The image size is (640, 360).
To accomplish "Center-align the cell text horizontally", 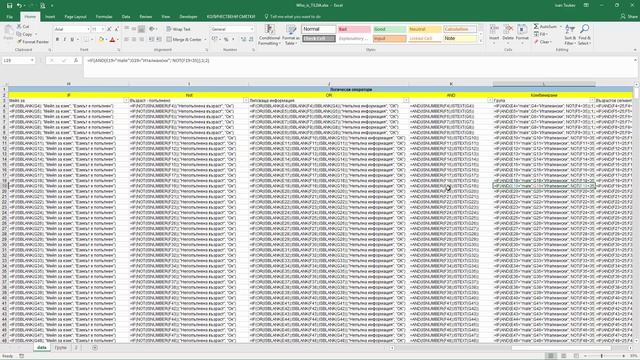I will 134,40.
